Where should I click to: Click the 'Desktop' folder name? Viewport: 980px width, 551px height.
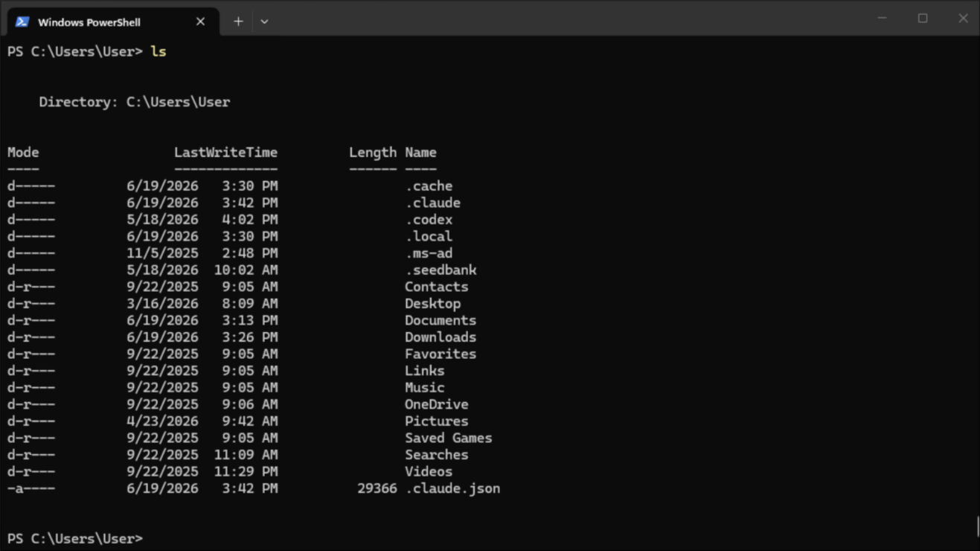pos(432,304)
